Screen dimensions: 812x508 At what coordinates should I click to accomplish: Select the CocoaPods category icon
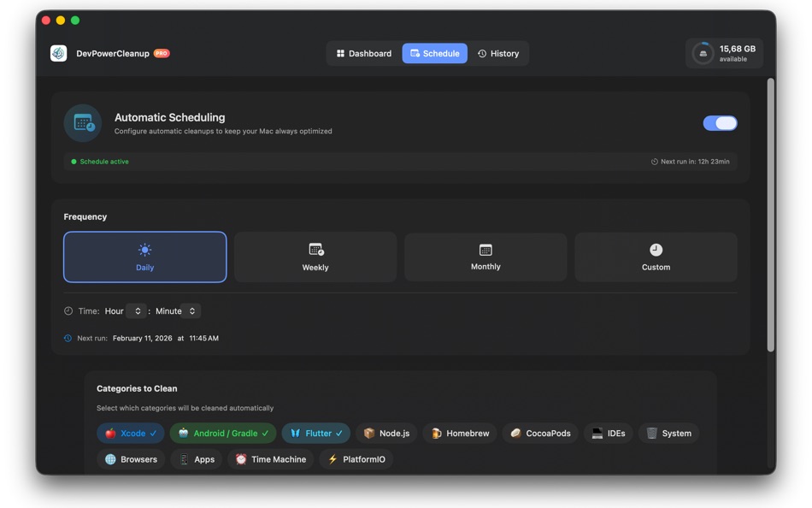click(514, 433)
